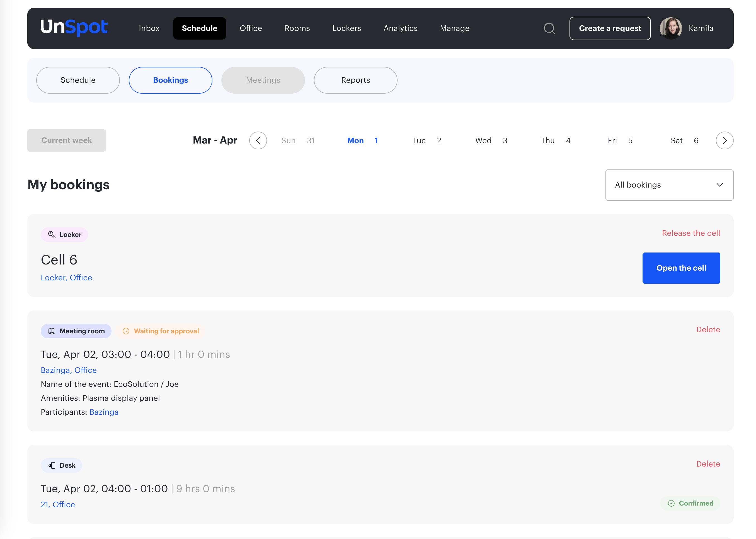The width and height of the screenshot is (756, 539).
Task: Expand the All bookings dropdown
Action: (x=669, y=185)
